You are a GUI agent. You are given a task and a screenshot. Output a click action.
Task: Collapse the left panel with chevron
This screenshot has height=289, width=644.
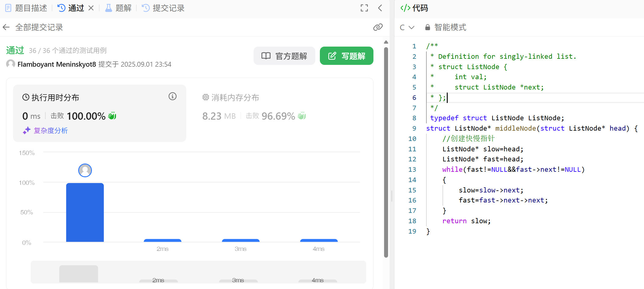[380, 8]
